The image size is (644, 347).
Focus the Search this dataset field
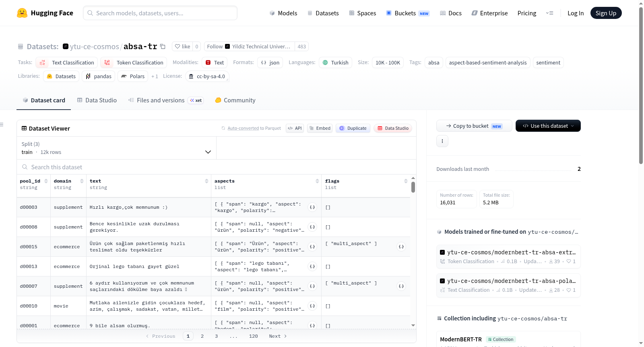pyautogui.click(x=217, y=167)
